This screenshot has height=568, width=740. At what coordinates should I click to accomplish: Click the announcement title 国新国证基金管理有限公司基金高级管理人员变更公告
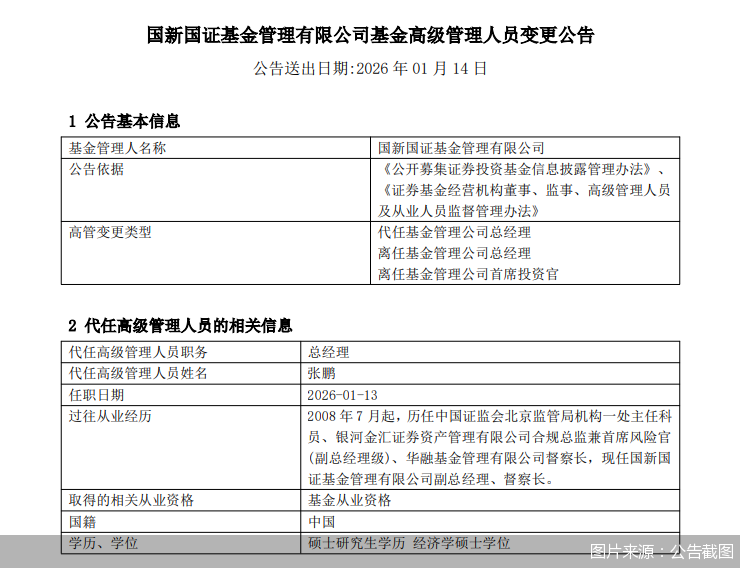coord(370,35)
